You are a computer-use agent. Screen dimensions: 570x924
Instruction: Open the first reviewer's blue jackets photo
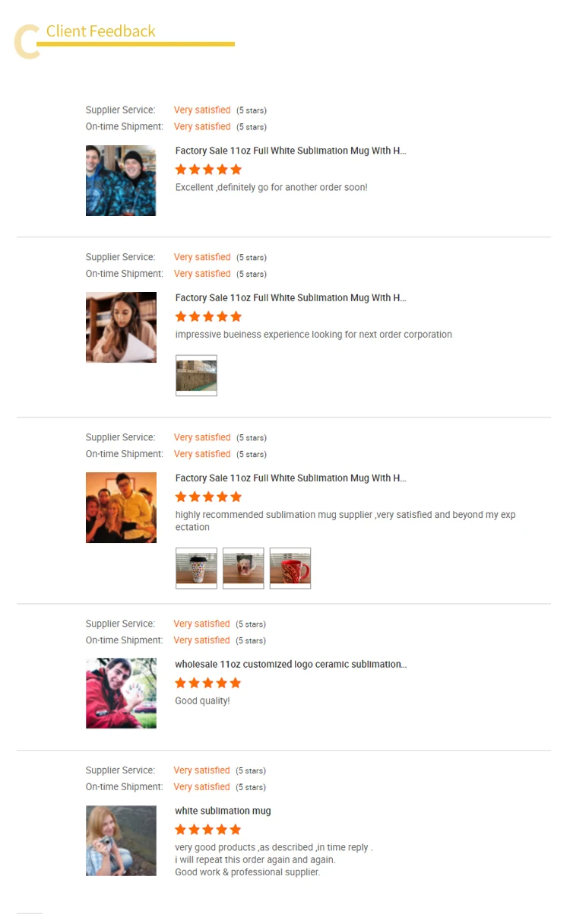click(x=121, y=180)
